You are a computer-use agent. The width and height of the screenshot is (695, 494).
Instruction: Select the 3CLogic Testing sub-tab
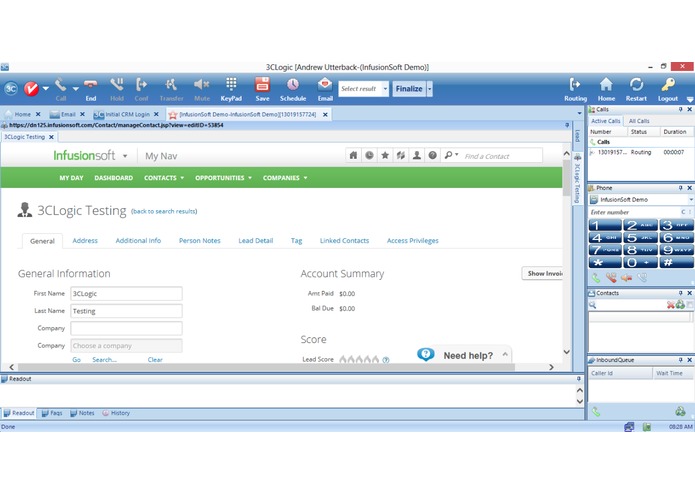point(25,137)
